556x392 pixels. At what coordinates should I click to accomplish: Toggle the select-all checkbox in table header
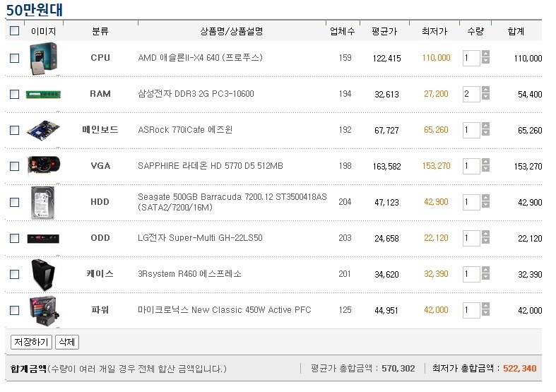(x=14, y=31)
